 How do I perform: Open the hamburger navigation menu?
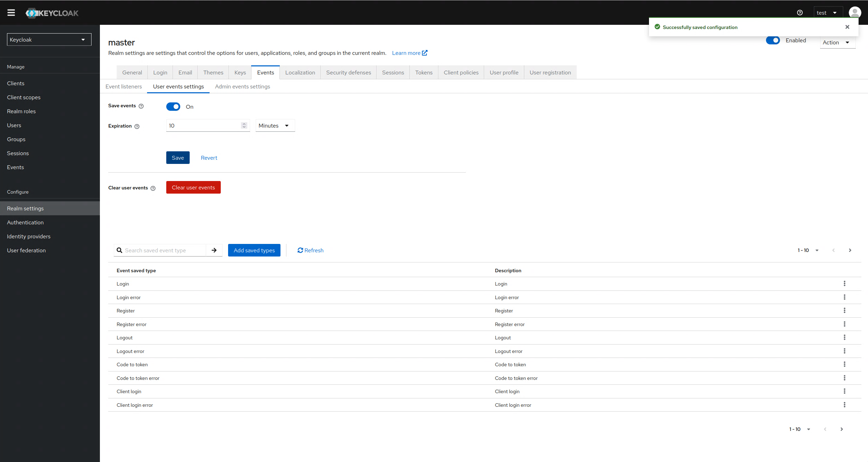[x=11, y=13]
